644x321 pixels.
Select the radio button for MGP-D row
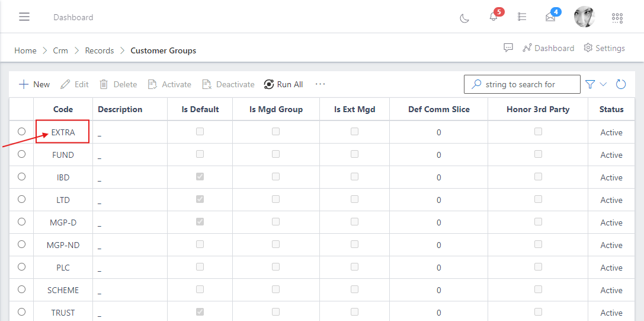click(x=22, y=222)
